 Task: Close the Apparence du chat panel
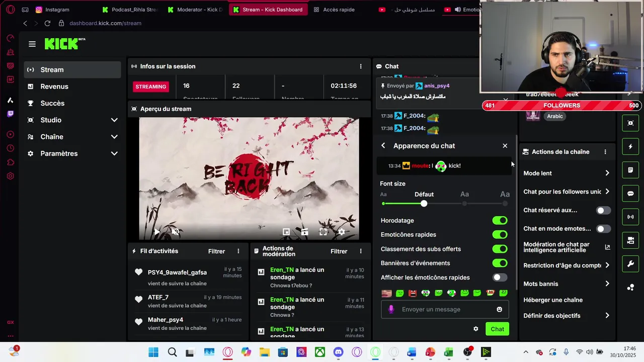point(505,146)
